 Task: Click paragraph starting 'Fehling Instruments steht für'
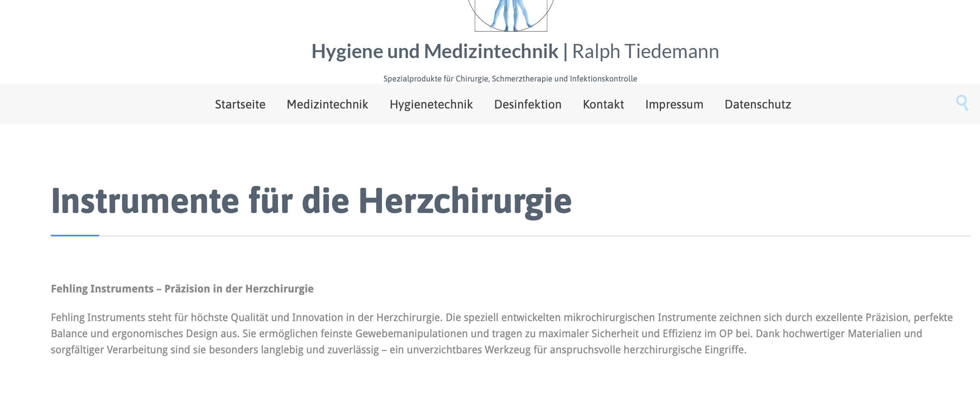(x=502, y=334)
